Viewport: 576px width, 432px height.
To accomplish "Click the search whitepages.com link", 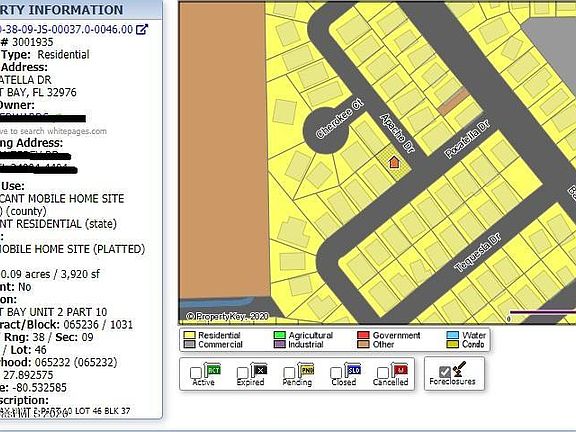I will point(53,131).
